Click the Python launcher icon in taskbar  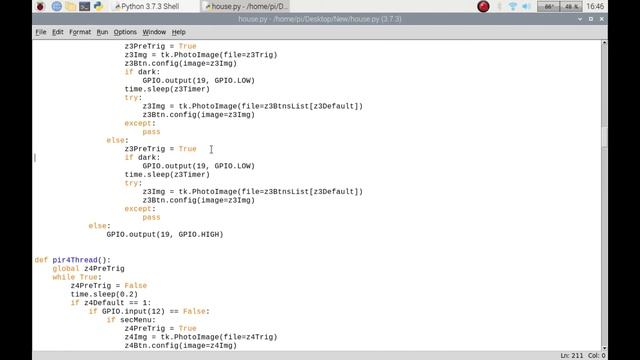[x=99, y=6]
